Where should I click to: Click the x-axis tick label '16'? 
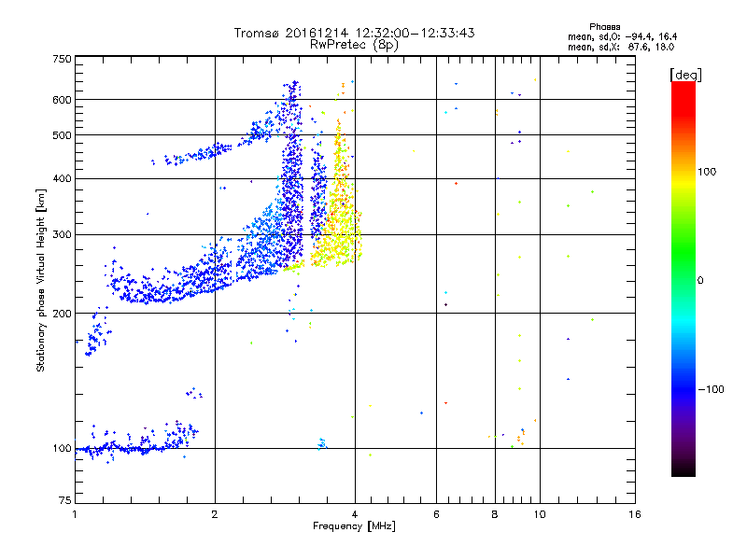coord(635,514)
